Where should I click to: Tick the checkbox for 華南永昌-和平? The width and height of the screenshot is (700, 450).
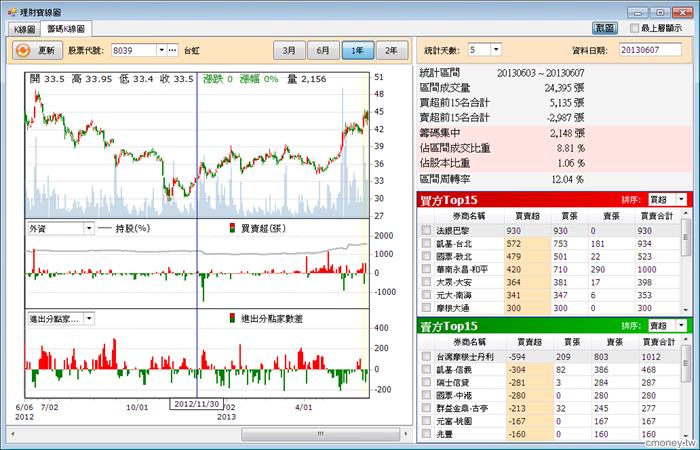[427, 269]
